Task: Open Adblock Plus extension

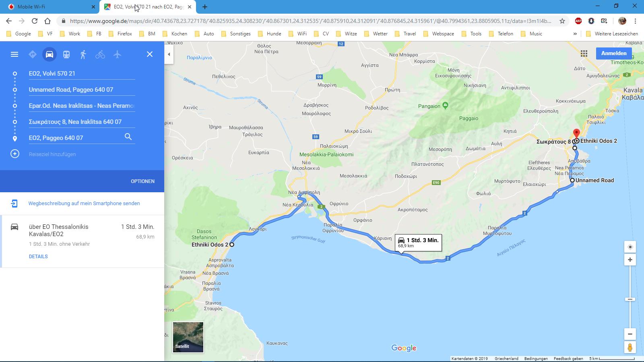Action: point(578,21)
